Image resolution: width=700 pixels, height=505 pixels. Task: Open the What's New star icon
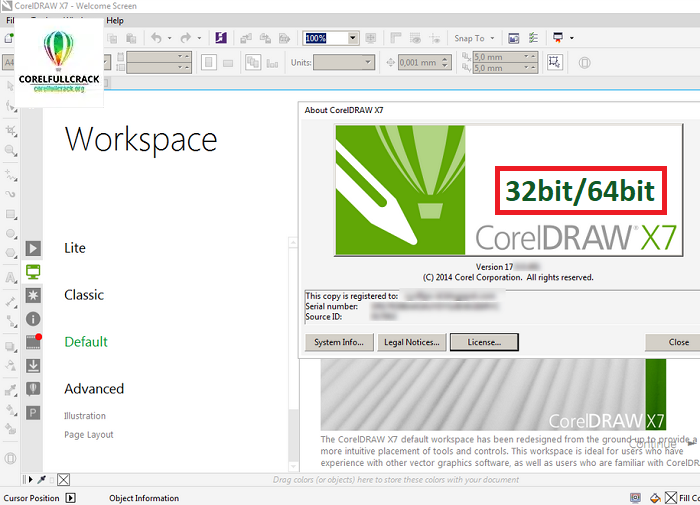point(33,295)
